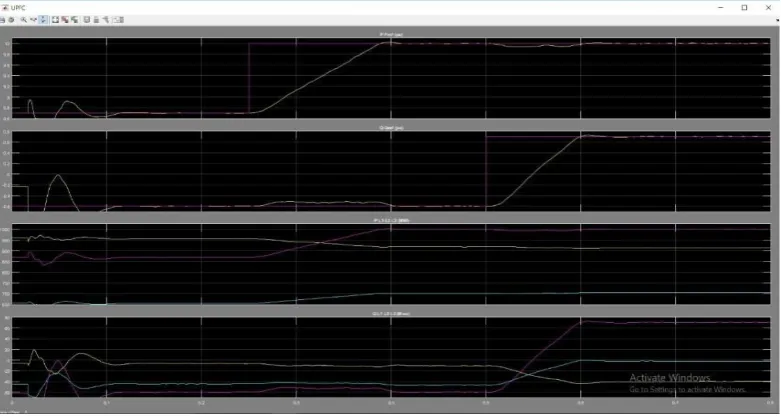
Task: Close the UPFC scope window
Action: click(768, 7)
